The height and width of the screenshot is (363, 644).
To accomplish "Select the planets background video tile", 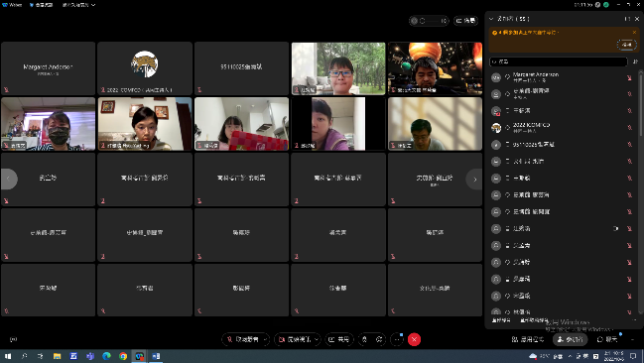I will 435,68.
